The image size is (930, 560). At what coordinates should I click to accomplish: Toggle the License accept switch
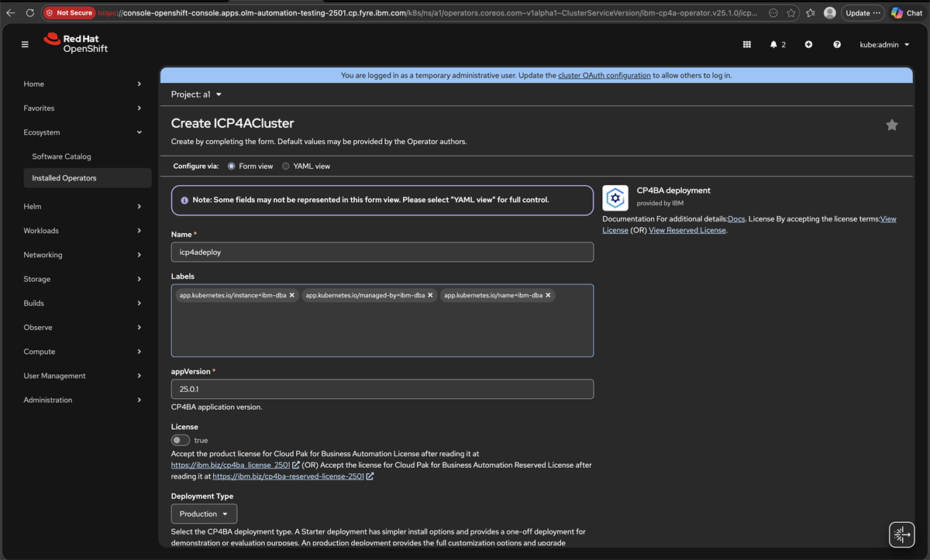tap(181, 440)
